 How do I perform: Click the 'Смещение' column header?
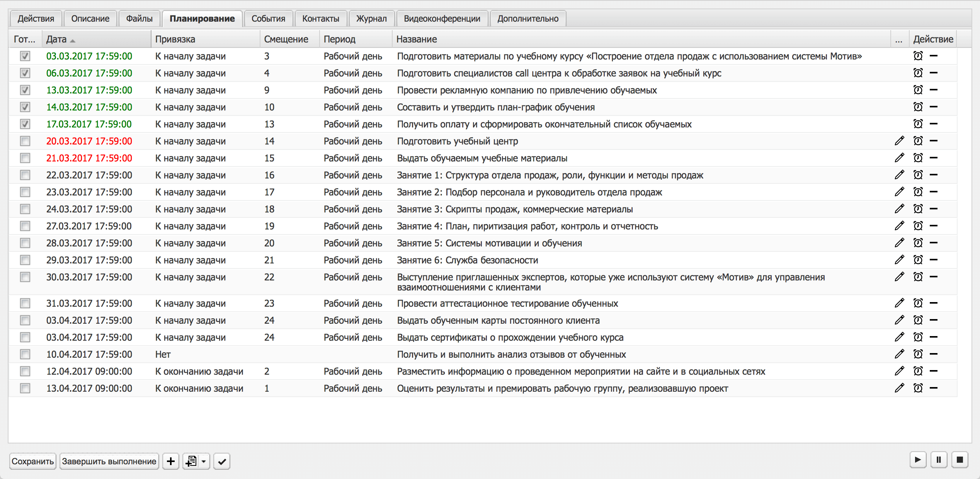coord(290,39)
